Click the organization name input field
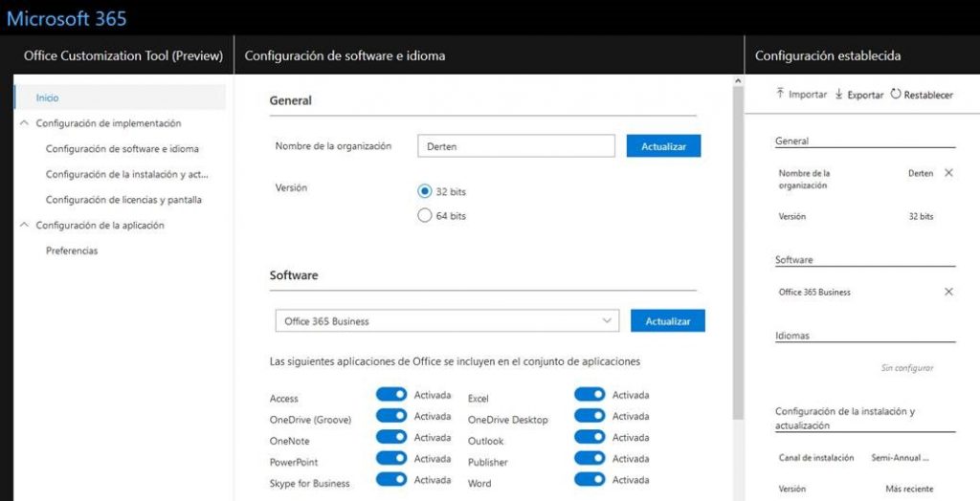 point(516,146)
